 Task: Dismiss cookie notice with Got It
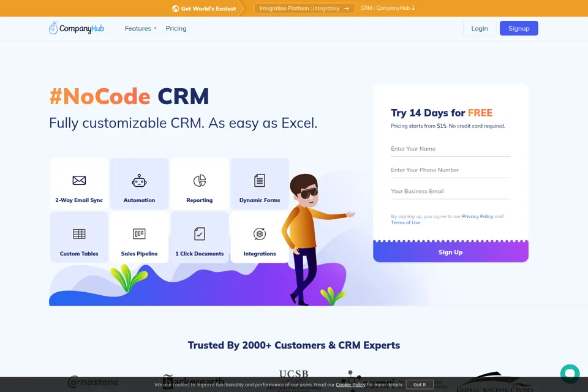click(420, 385)
